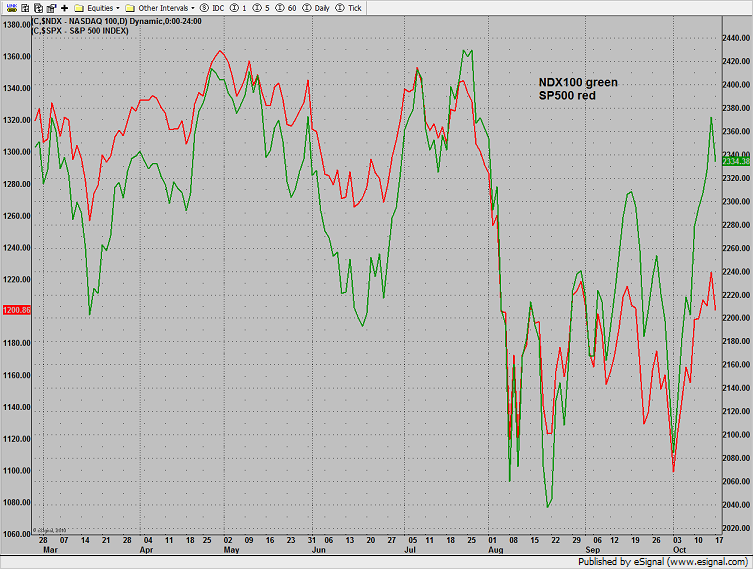
Task: Click the 2400.00 right axis label
Action: coord(736,85)
